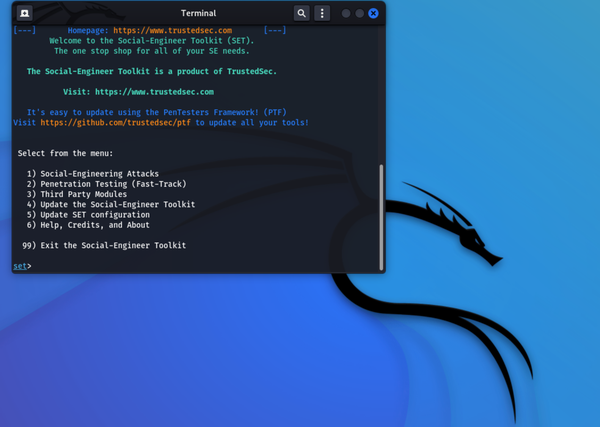Click "2) Penetration Testing (Fast-Track)" line
Viewport: 600px width, 427px height.
coord(106,184)
